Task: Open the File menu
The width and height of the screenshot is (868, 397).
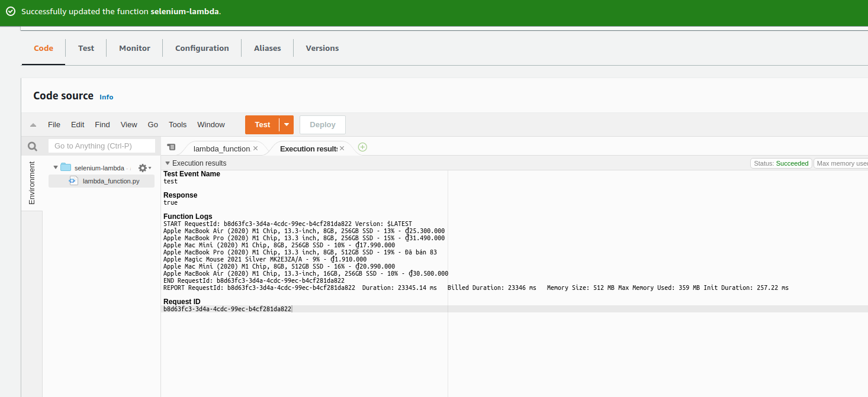Action: tap(54, 125)
